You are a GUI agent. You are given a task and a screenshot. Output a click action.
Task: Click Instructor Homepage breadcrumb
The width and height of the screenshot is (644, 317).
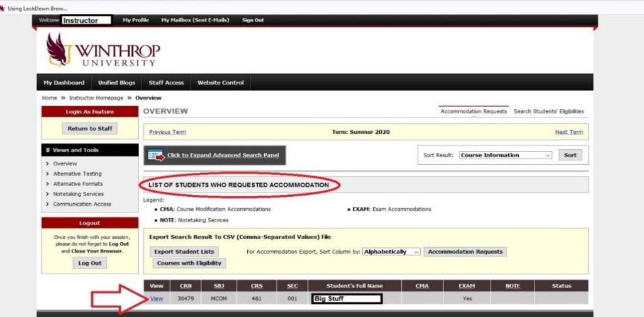pos(96,98)
